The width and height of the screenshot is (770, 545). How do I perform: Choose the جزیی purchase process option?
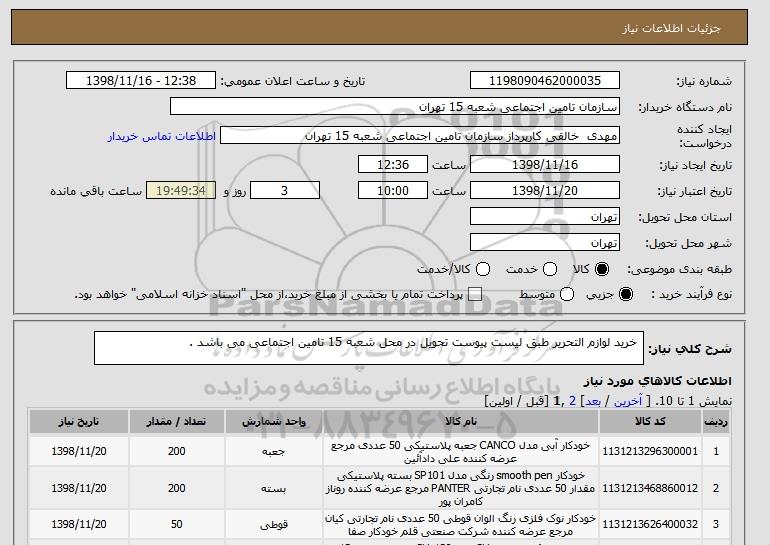pos(626,295)
